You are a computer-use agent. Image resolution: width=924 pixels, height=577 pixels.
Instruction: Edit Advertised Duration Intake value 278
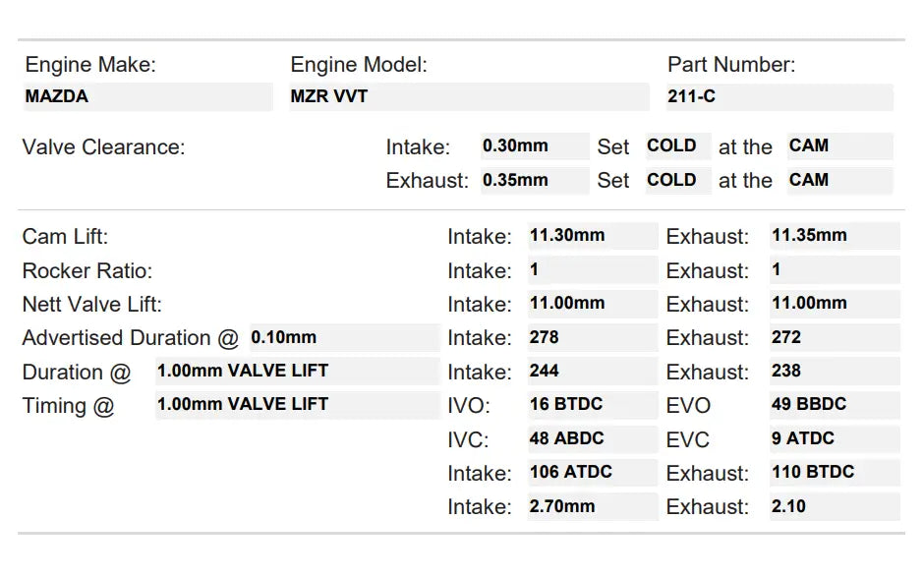click(592, 338)
